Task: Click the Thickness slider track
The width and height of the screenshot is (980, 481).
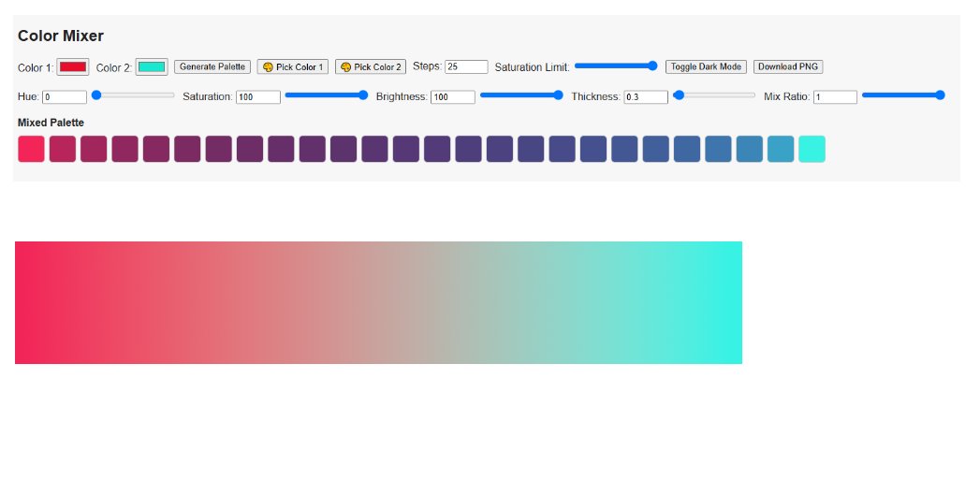Action: 714,95
